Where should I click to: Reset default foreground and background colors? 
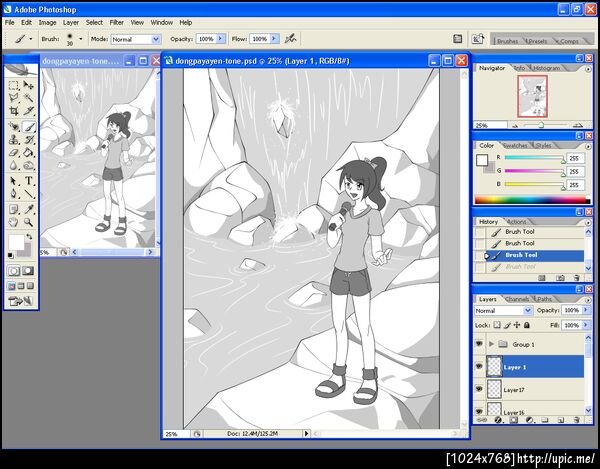point(11,255)
